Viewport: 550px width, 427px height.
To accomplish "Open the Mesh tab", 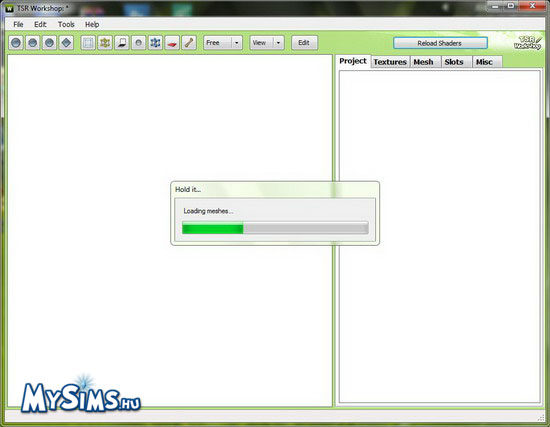I will coord(424,62).
